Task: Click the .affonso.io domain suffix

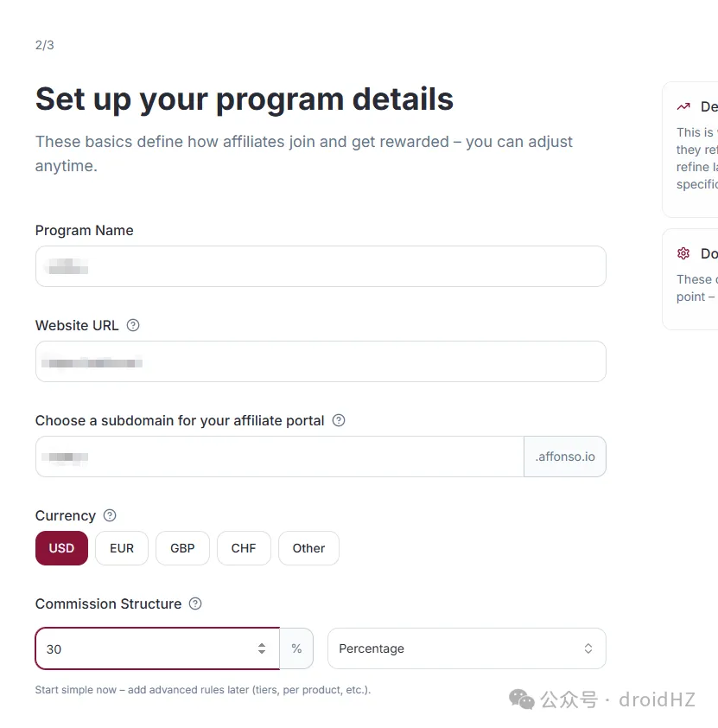Action: (x=565, y=457)
